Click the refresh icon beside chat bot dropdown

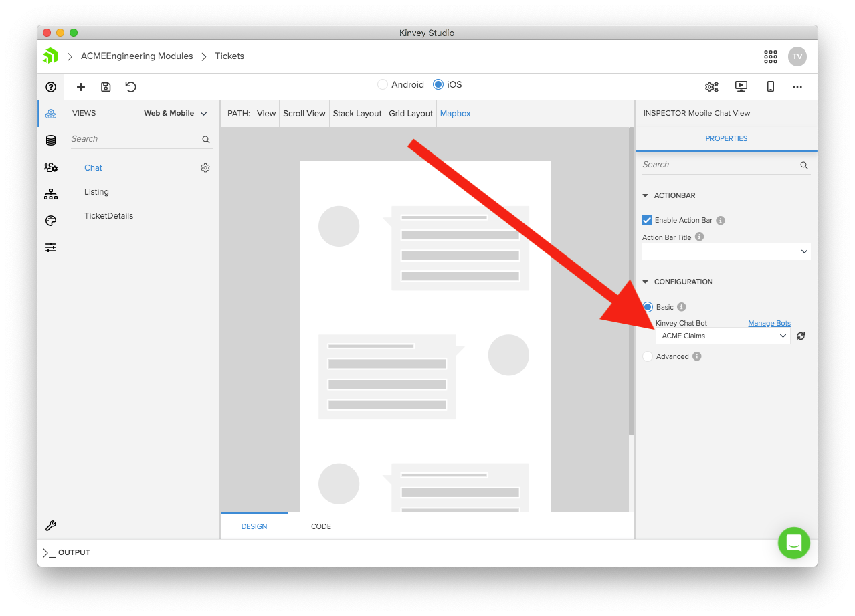coord(801,336)
